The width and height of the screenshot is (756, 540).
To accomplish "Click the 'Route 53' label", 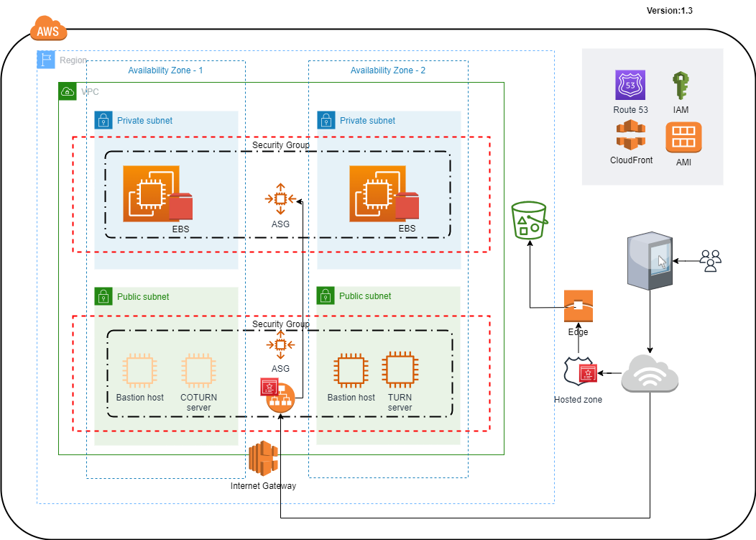I will tap(631, 110).
